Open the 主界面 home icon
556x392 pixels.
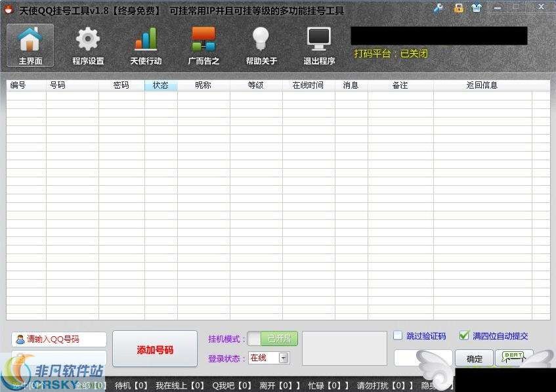click(x=30, y=45)
